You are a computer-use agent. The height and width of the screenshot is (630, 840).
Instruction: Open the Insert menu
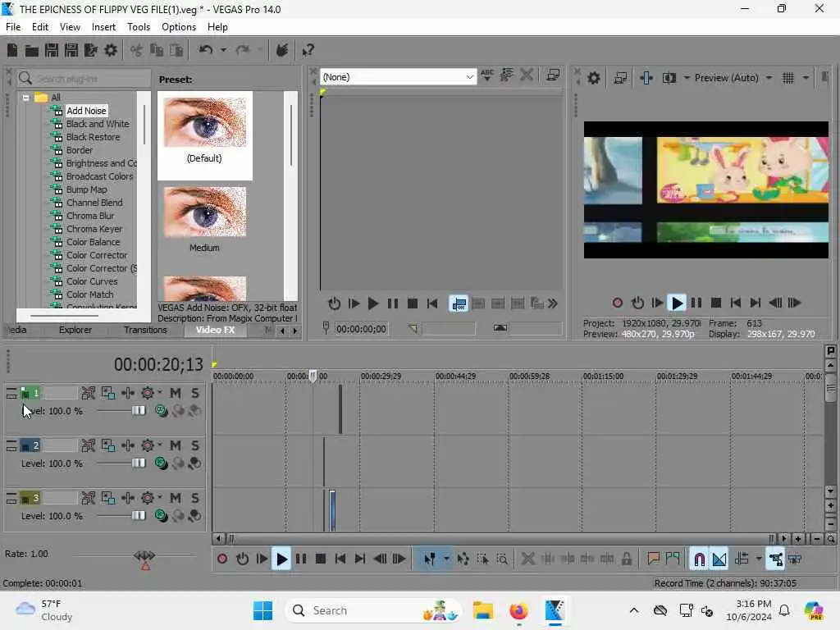103,27
